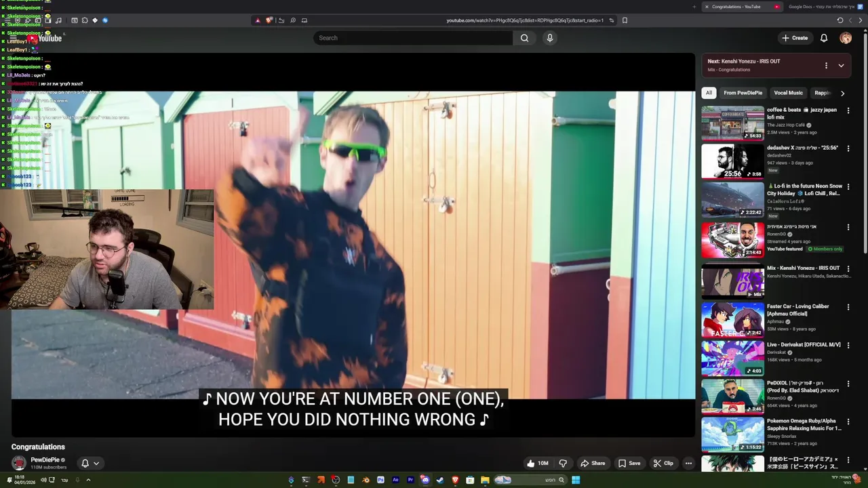
Task: Click the Brave Shields lion icon
Action: [269, 20]
